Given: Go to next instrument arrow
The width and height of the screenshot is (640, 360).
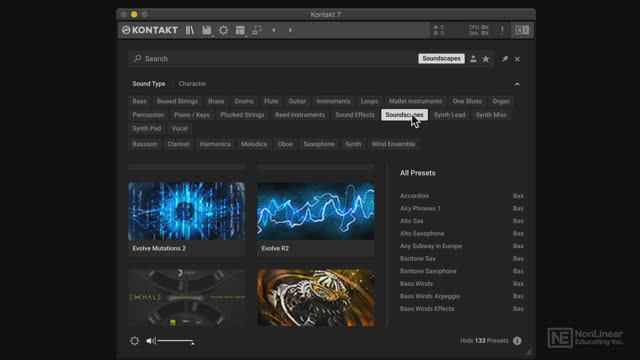Looking at the screenshot, I should (x=290, y=30).
